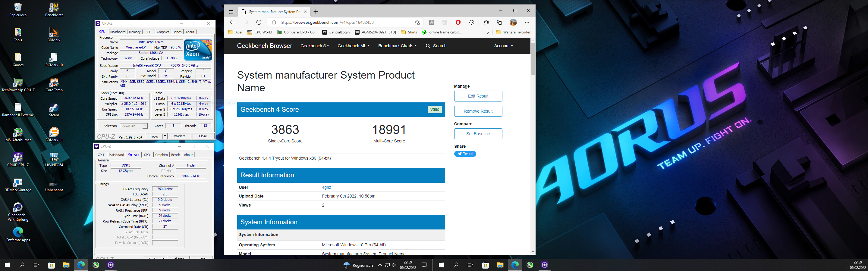Launch PCMark 10 from the desktop

[x=54, y=60]
